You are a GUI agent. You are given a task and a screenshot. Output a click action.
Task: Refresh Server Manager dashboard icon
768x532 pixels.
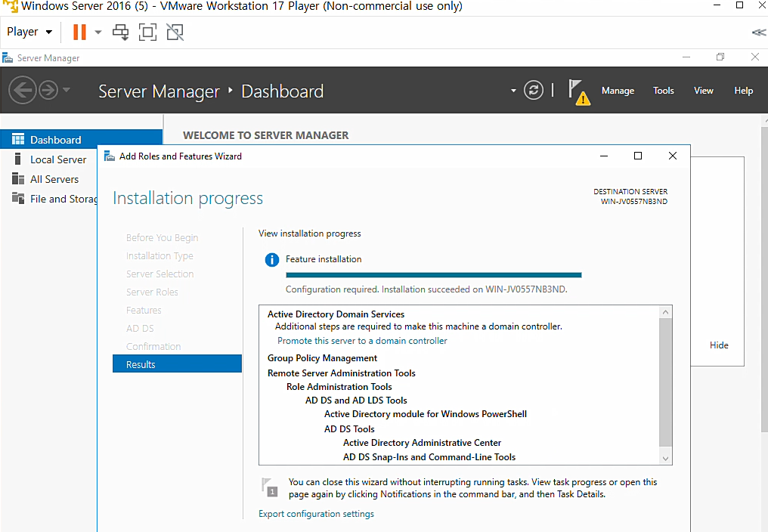534,90
